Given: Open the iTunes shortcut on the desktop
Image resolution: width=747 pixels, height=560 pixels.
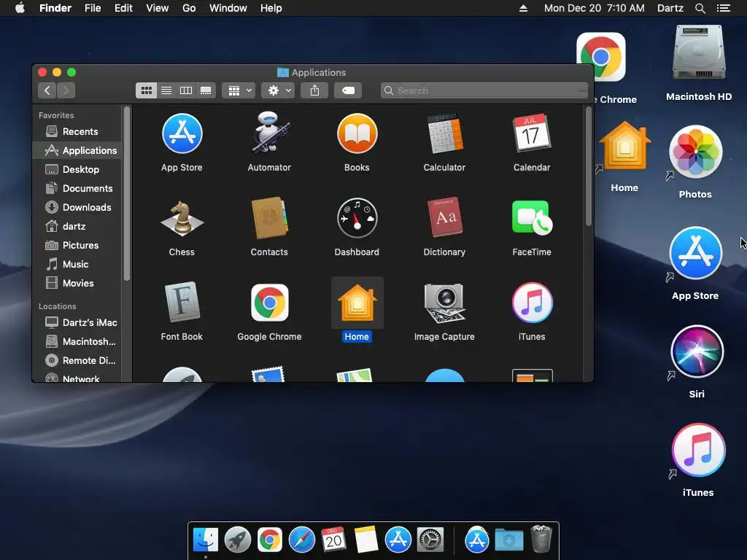Looking at the screenshot, I should [698, 450].
